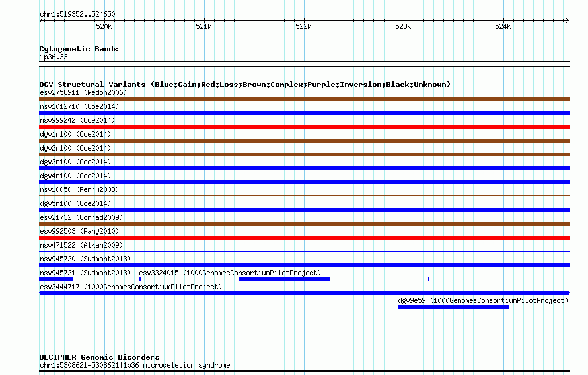Screen dimensions: 588x375
Task: Click the right arrow of the ruler
Action: (567, 20)
